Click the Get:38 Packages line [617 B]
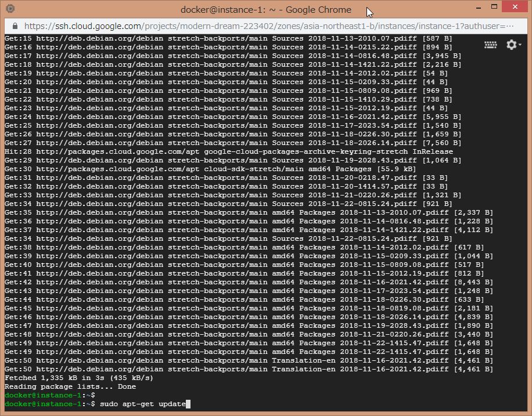Viewport: 532px width, 416px height. pyautogui.click(x=245, y=247)
